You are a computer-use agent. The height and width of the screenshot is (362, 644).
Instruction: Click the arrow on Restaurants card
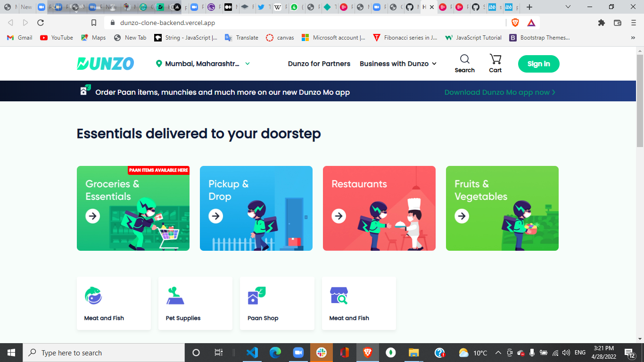339,216
